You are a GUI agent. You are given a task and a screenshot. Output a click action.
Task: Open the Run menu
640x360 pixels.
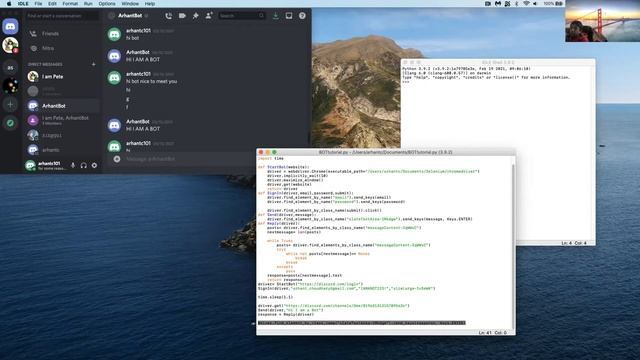(x=88, y=4)
